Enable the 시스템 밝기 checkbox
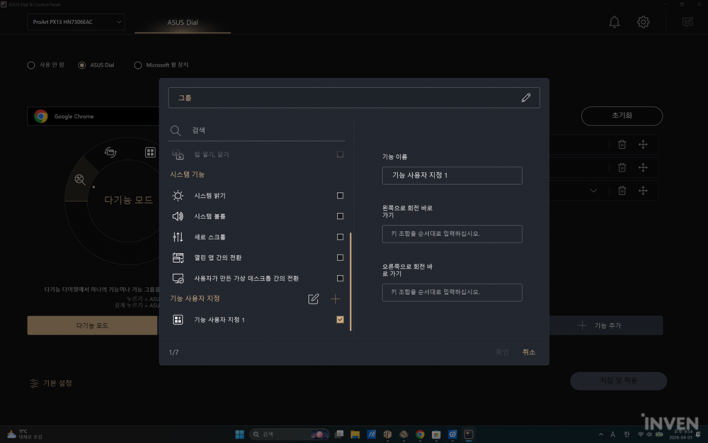This screenshot has width=708, height=443. (x=340, y=196)
